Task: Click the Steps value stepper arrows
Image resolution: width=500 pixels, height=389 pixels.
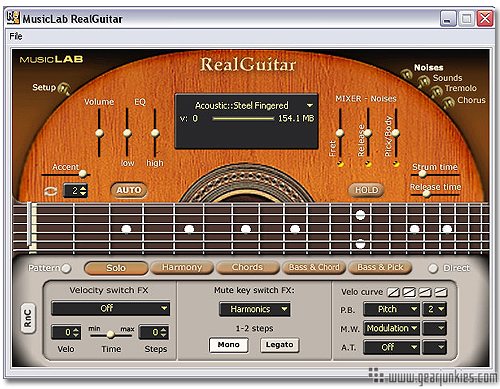Action: pyautogui.click(x=164, y=333)
